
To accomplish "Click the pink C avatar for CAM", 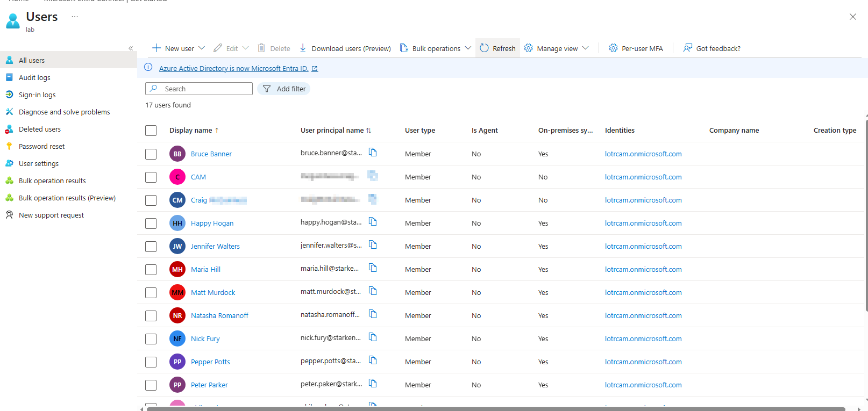I will [x=177, y=177].
